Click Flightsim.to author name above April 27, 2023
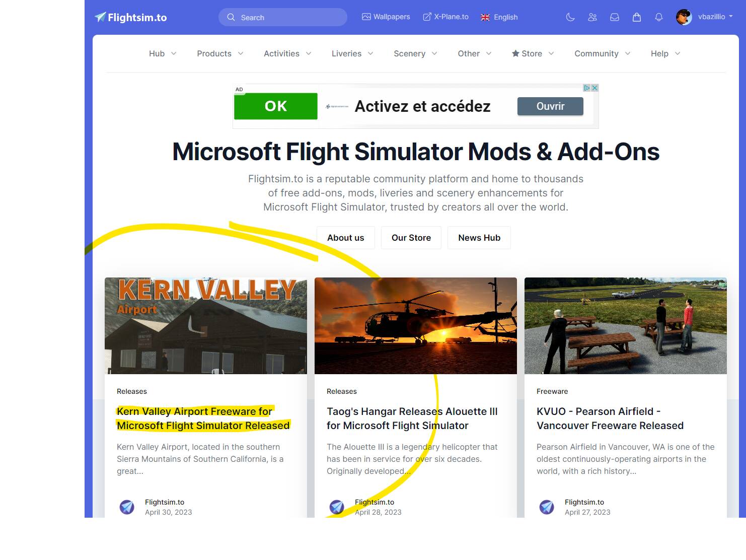The image size is (746, 560). 584,502
